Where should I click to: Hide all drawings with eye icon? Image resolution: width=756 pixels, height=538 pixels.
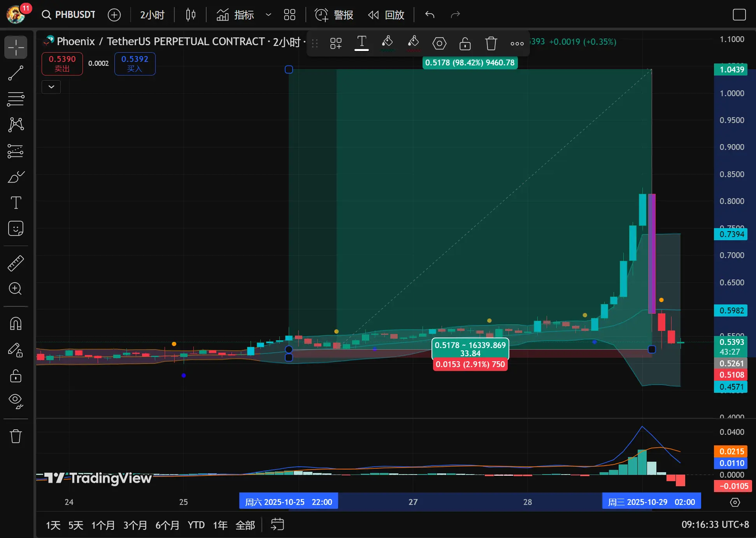(x=16, y=401)
